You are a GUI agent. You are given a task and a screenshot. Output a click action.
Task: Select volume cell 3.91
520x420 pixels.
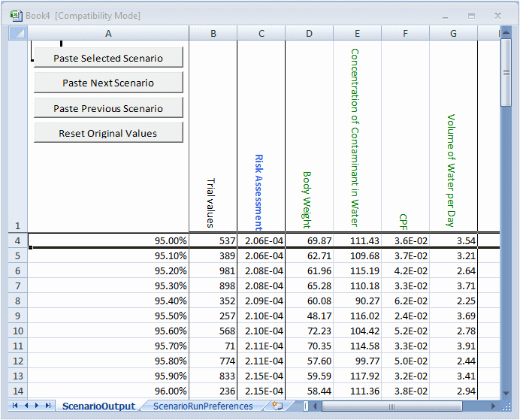pos(453,346)
